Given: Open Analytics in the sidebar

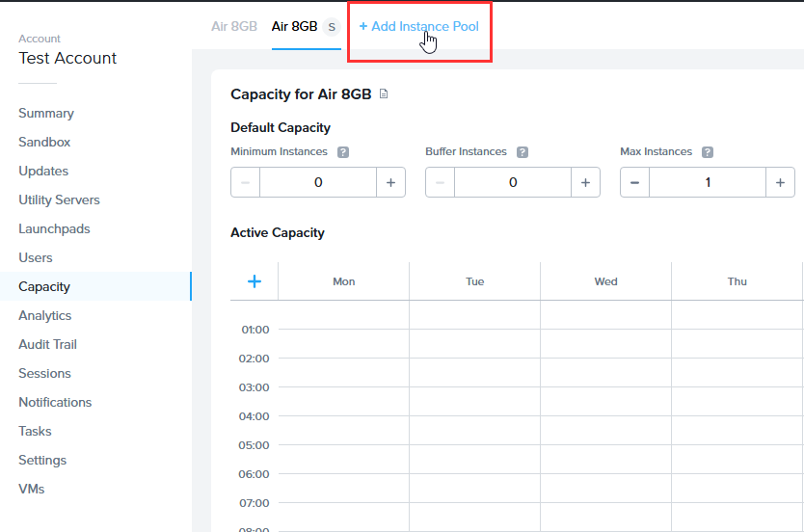Looking at the screenshot, I should (x=44, y=316).
